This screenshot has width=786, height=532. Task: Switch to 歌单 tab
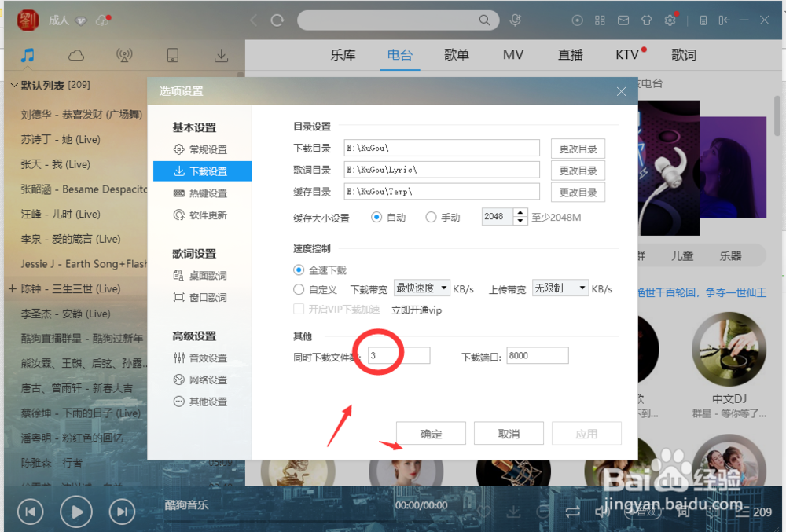456,54
